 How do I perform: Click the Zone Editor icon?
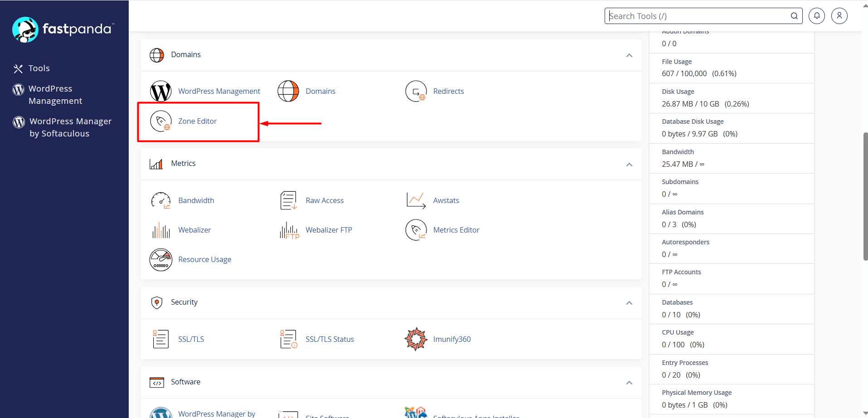(161, 121)
